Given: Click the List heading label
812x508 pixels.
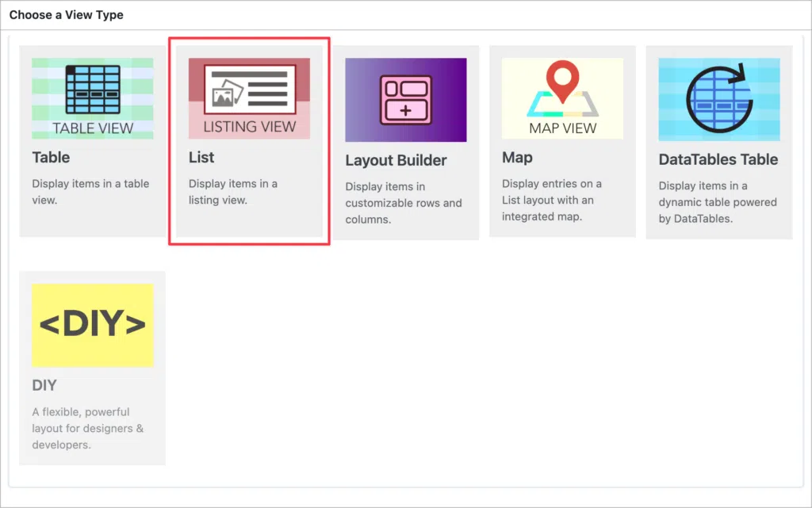Looking at the screenshot, I should tap(201, 158).
